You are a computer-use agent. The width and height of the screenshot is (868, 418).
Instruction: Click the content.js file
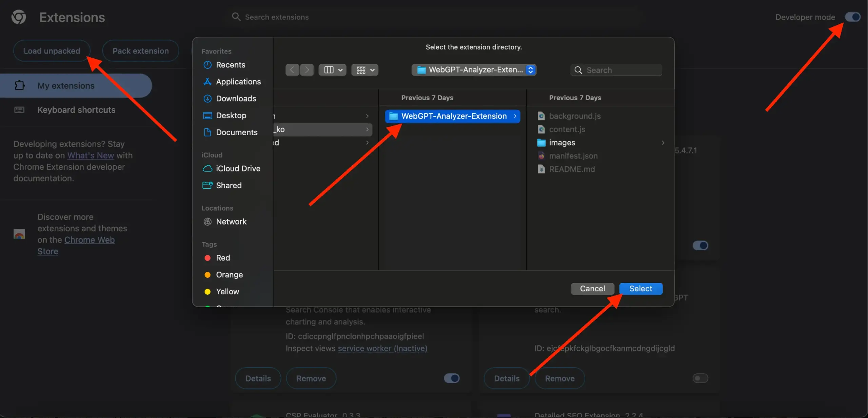tap(567, 129)
